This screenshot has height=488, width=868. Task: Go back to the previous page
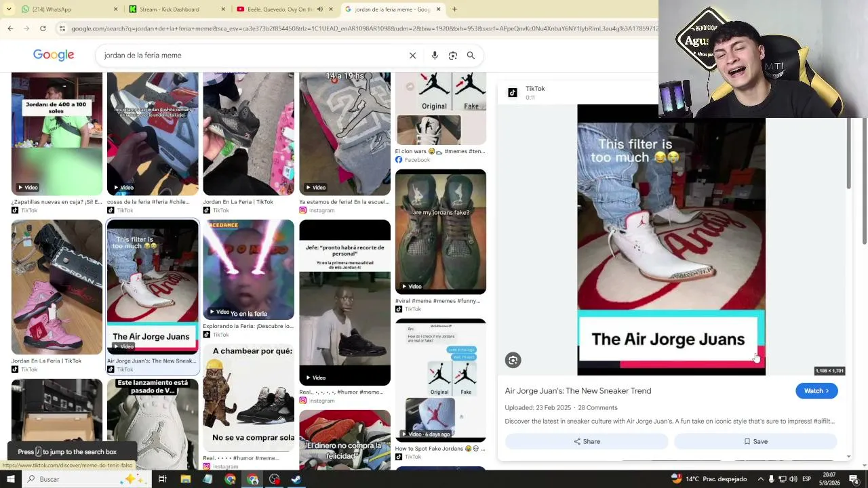(x=10, y=28)
